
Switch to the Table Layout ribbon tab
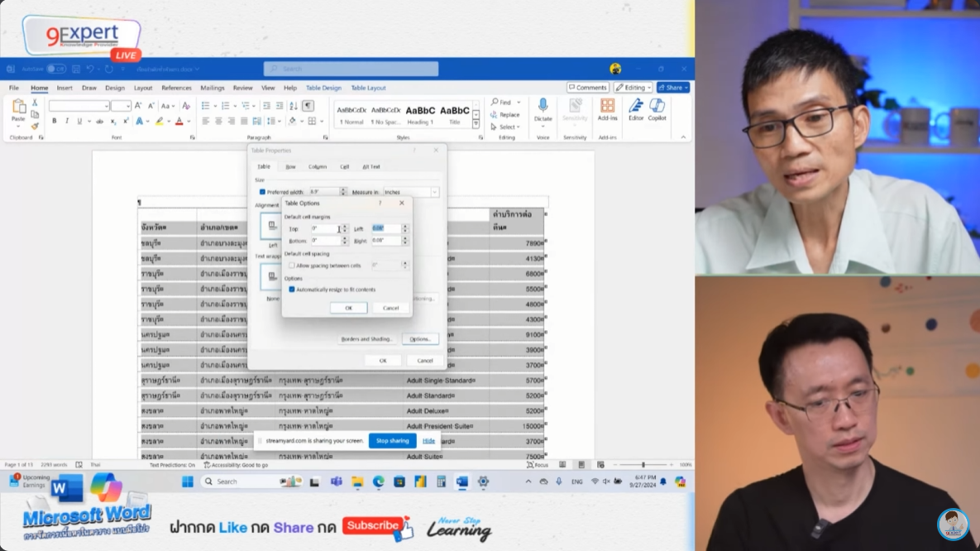368,88
